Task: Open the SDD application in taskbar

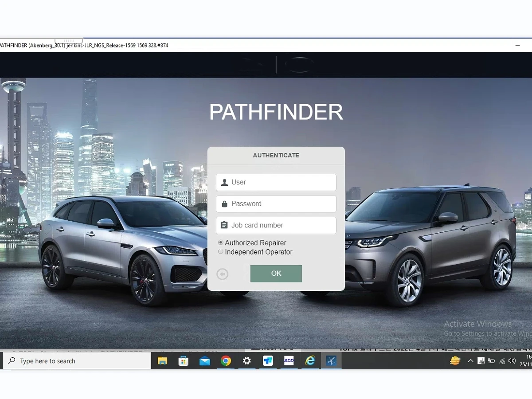Action: (289, 361)
